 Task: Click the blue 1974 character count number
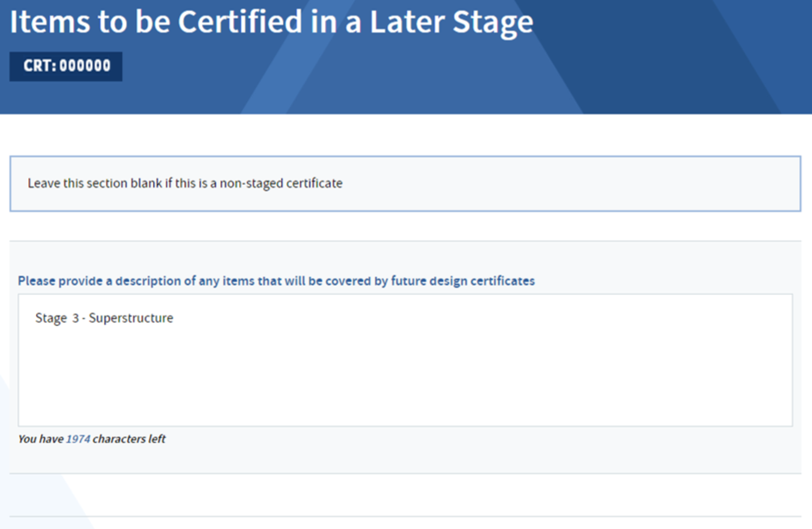point(78,439)
